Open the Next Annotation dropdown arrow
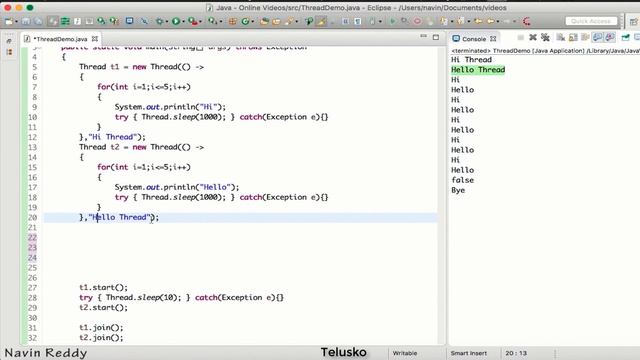The width and height of the screenshot is (640, 360). (451, 21)
